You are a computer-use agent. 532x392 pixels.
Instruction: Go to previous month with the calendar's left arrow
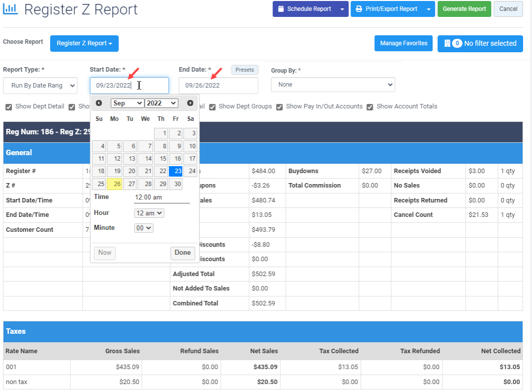[x=99, y=103]
